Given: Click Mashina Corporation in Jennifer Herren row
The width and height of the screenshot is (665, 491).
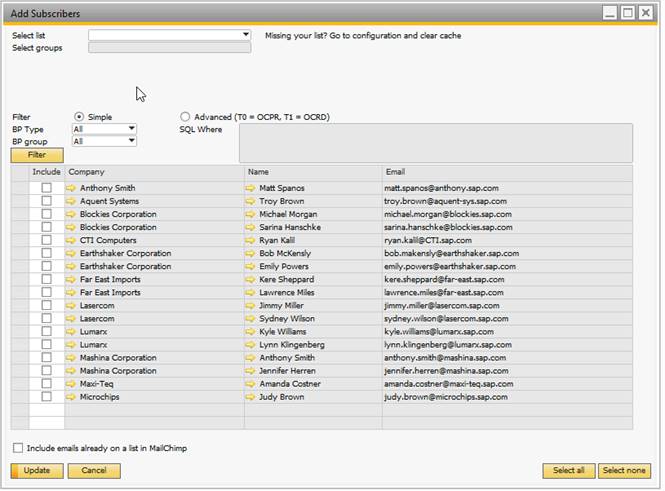Looking at the screenshot, I should (118, 371).
